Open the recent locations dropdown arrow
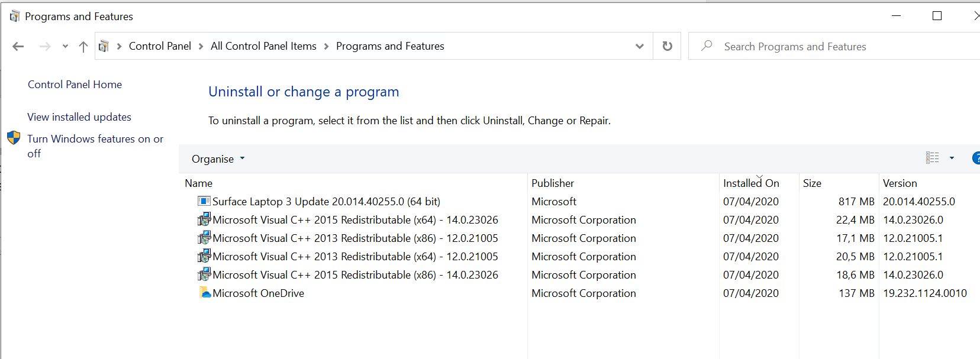The image size is (980, 359). click(65, 46)
